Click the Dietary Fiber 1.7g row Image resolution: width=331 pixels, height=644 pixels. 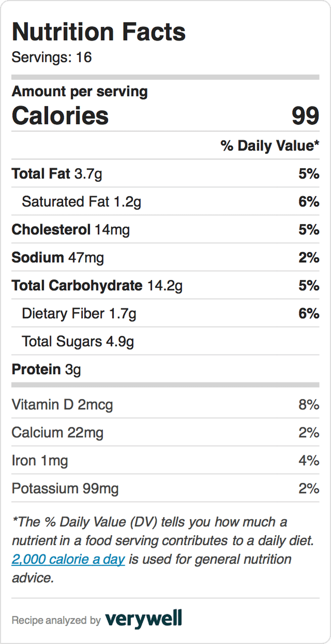(x=165, y=313)
